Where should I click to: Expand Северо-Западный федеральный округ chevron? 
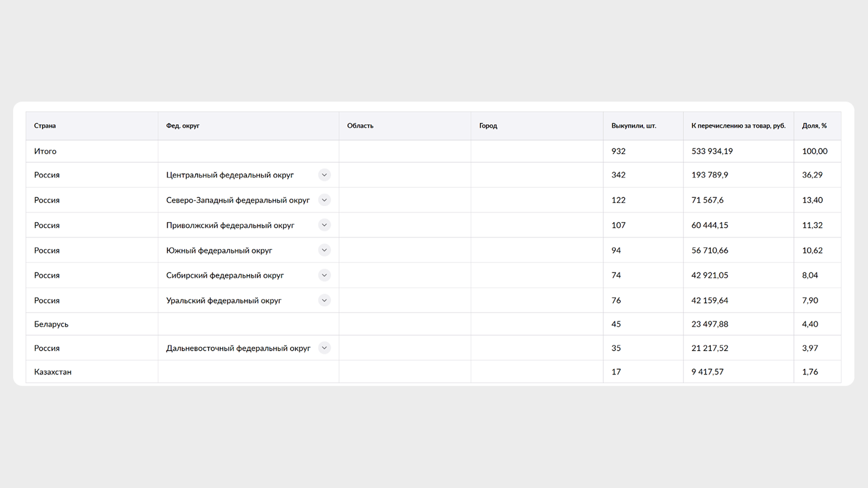[x=324, y=200]
